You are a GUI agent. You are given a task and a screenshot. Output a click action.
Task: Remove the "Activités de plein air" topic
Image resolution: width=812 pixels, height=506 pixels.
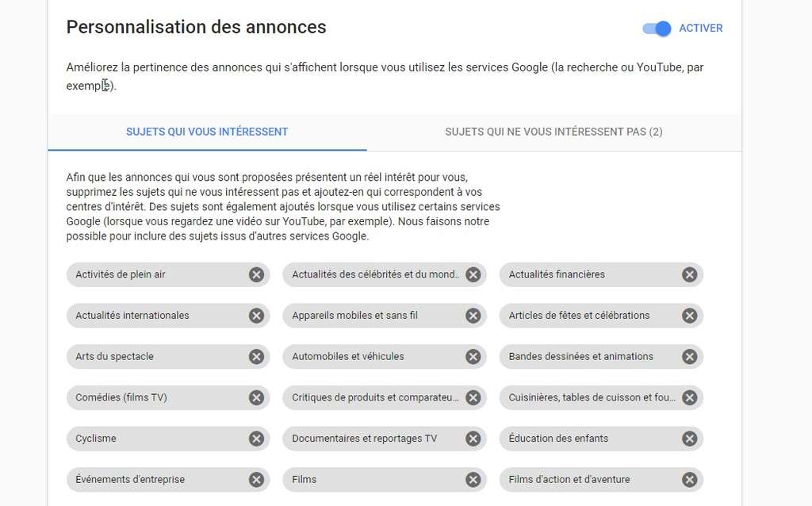coord(256,274)
